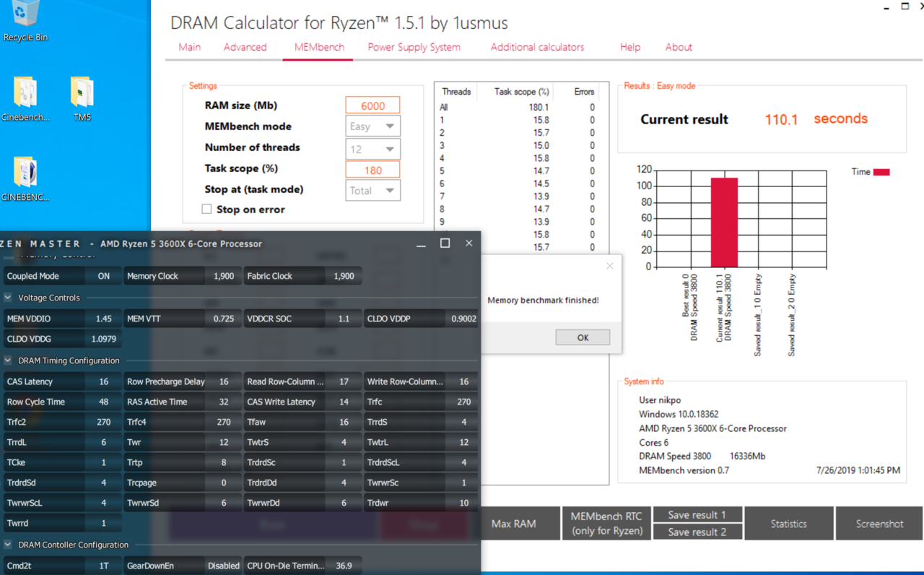Screen dimensions: 924x575
Task: Click the Errors column header
Action: click(584, 92)
